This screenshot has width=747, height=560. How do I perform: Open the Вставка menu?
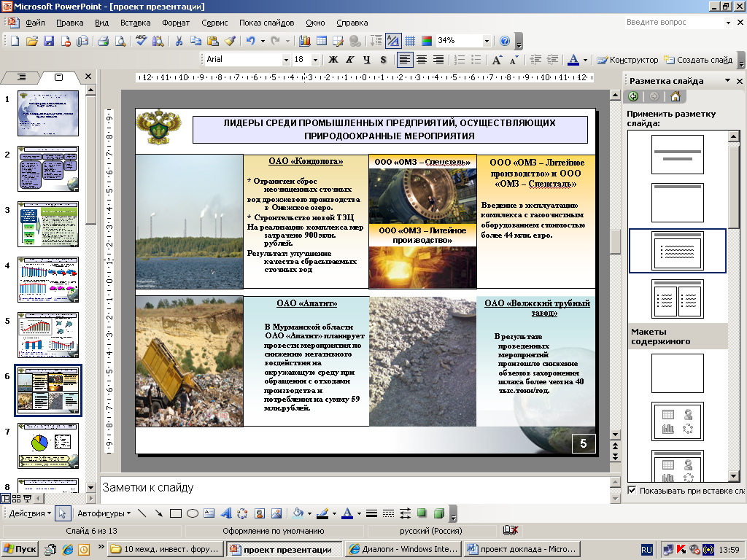pyautogui.click(x=135, y=23)
